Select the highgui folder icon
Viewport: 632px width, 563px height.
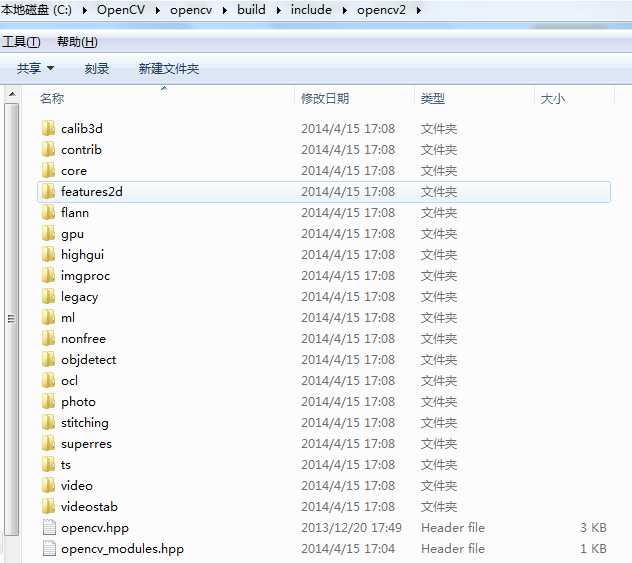[48, 254]
